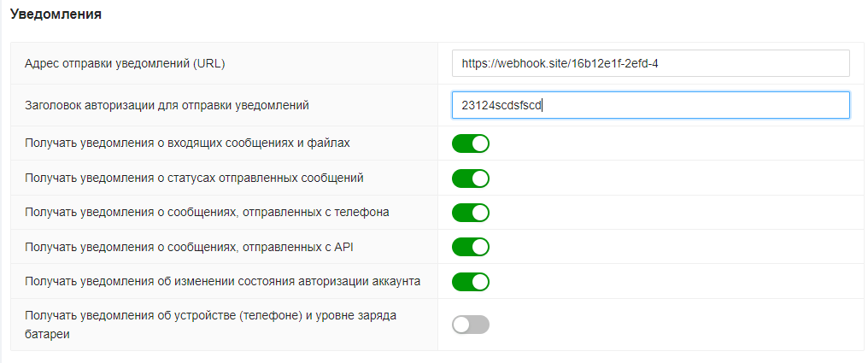
Task: Switch off notifications for messages sent via API
Action: tap(471, 247)
